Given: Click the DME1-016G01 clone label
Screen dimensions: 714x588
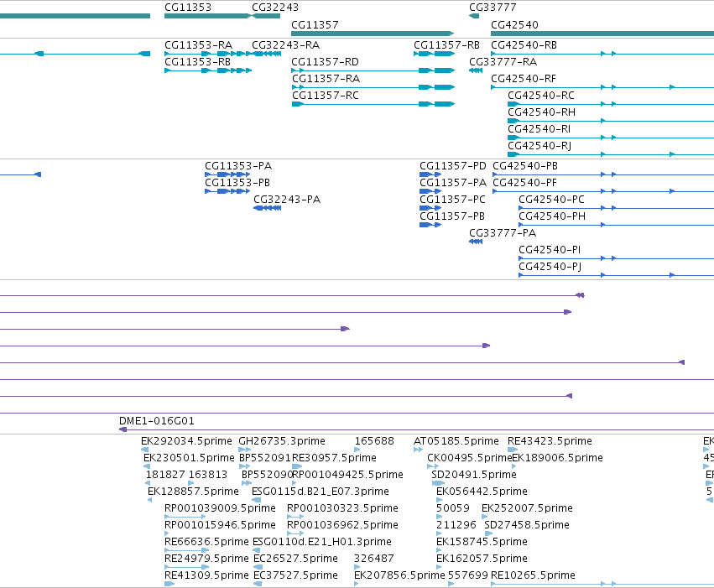Looking at the screenshot, I should point(157,421).
